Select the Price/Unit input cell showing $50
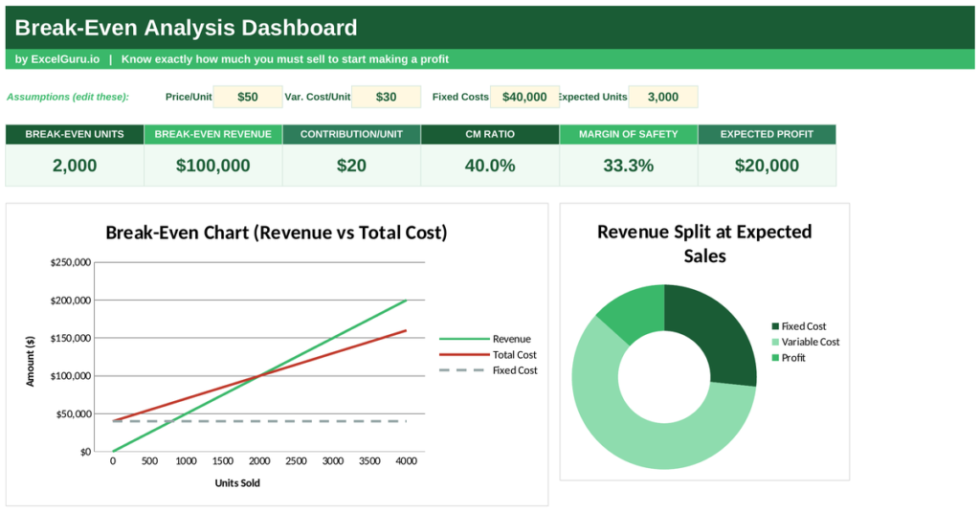Viewport: 980px width, 513px height. [248, 97]
